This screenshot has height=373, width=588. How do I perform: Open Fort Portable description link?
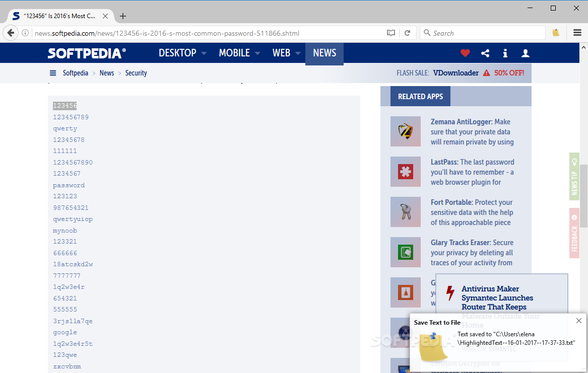pyautogui.click(x=472, y=212)
